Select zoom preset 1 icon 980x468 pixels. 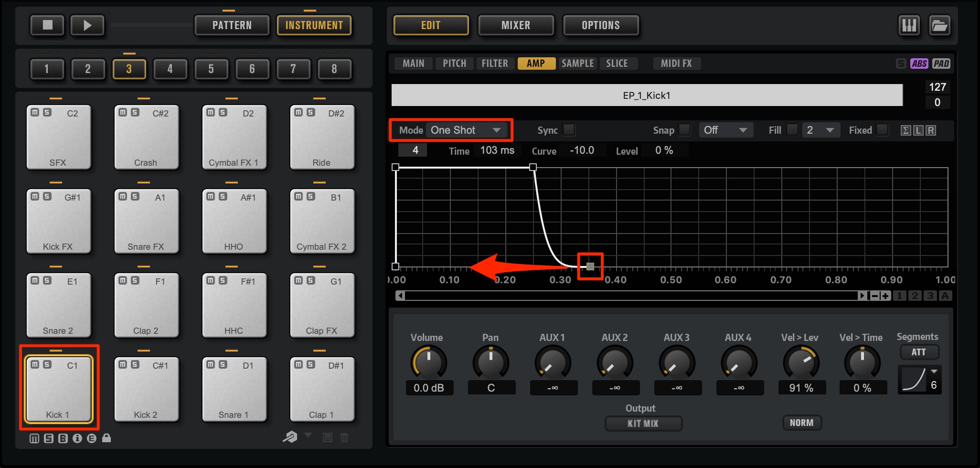(900, 296)
